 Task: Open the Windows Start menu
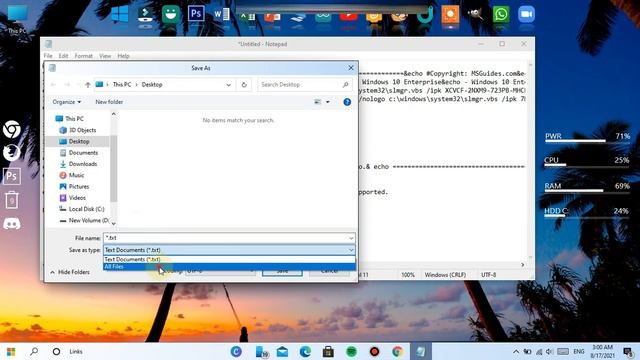tap(11, 351)
